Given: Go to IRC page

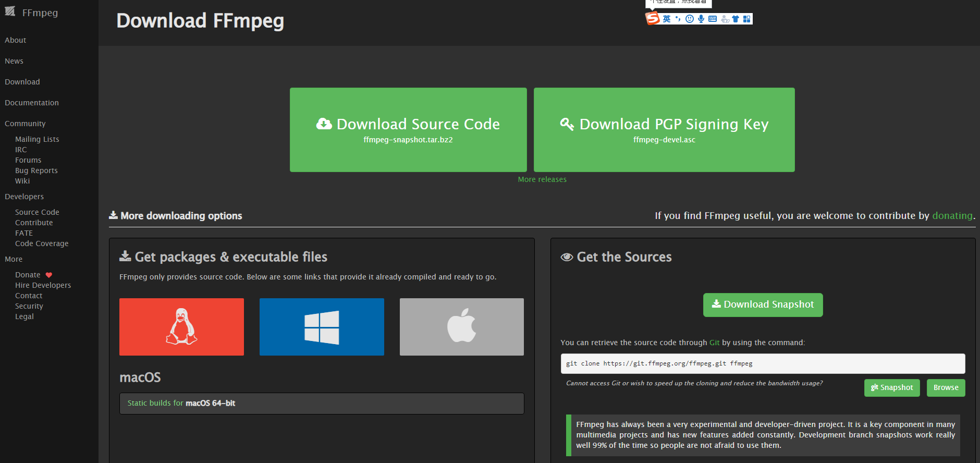Looking at the screenshot, I should [x=21, y=150].
